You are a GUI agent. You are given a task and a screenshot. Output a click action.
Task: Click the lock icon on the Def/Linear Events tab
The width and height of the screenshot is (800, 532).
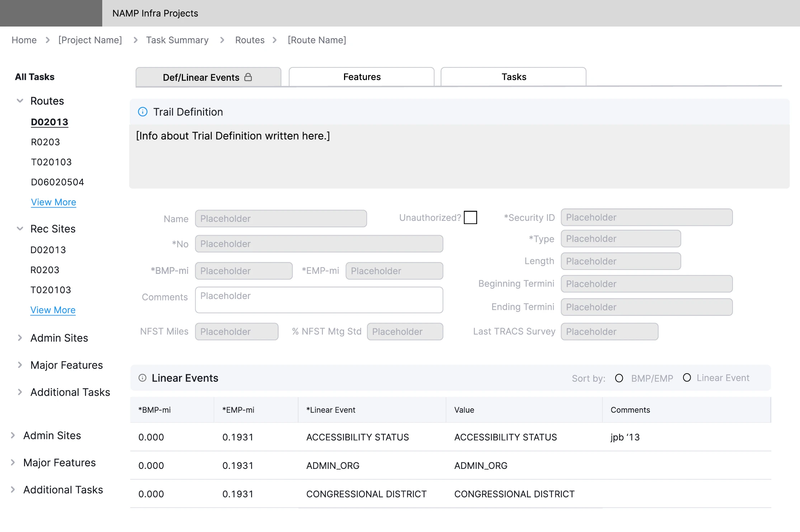(x=248, y=77)
